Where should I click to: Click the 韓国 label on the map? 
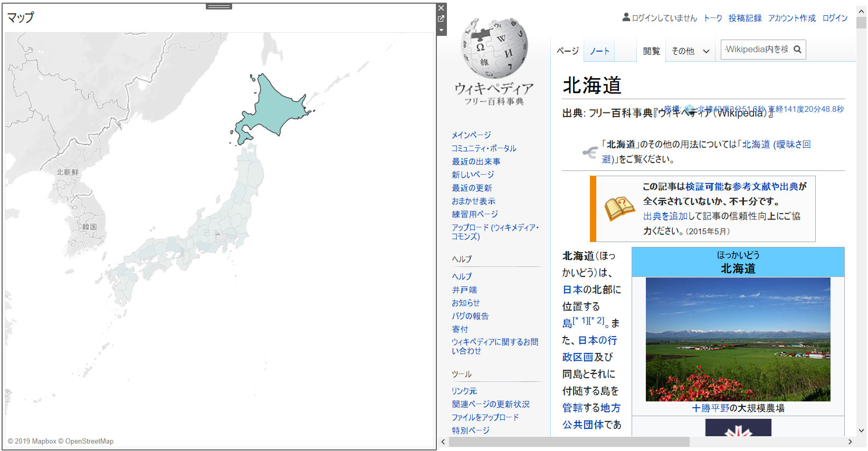coord(90,227)
